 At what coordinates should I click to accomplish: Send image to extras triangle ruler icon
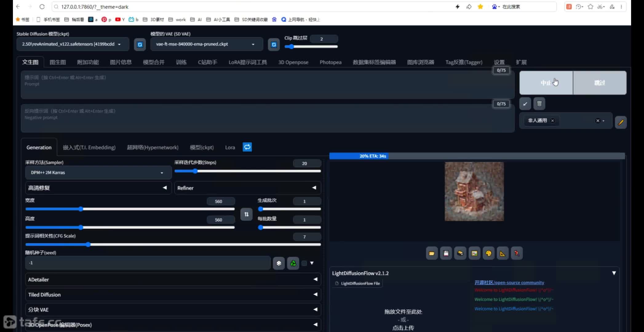point(503,253)
